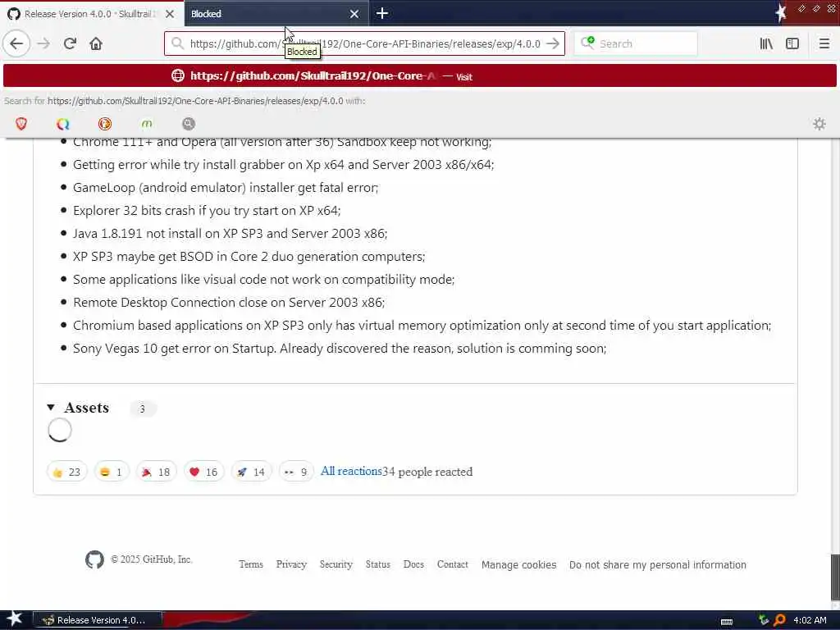840x630 pixels.
Task: Click the 34 people reacted text
Action: point(427,472)
